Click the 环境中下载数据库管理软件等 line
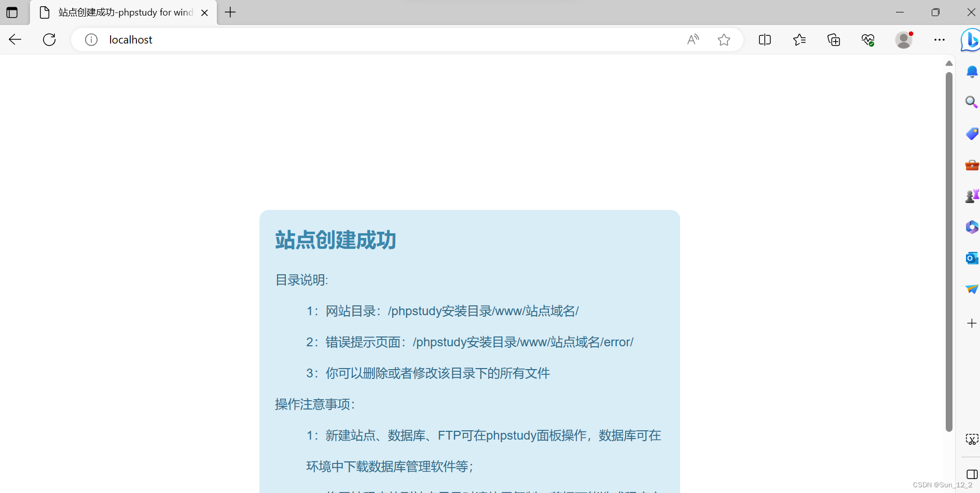The image size is (980, 493). 390,467
